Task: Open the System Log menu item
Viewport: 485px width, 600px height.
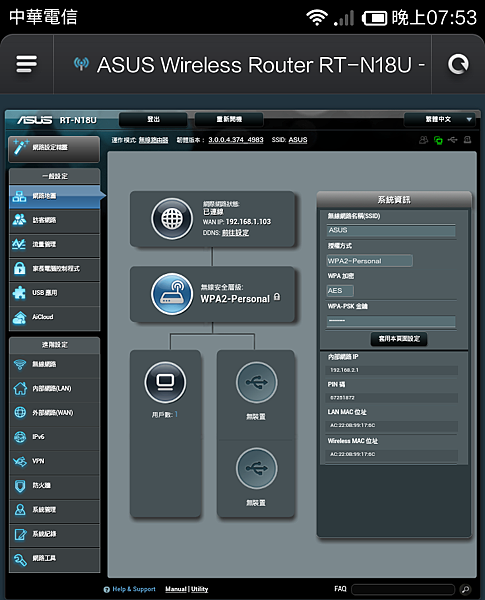Action: coord(54,534)
